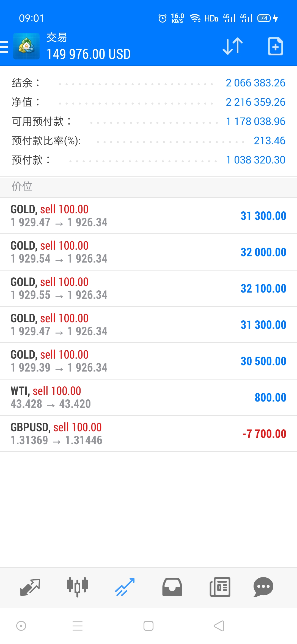Select the GOLD sell position at 1 929.54
This screenshot has width=297, height=644.
click(148, 252)
